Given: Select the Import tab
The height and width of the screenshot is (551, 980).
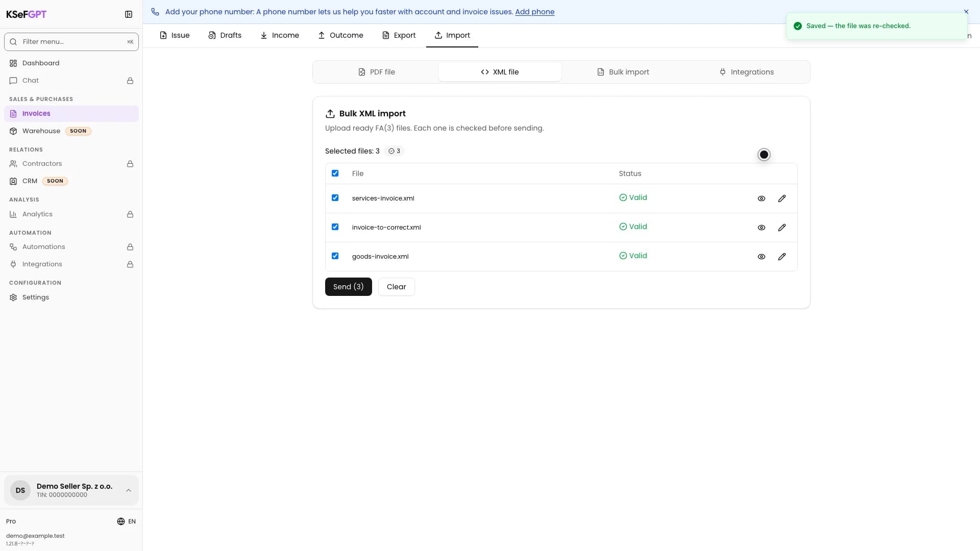Looking at the screenshot, I should click(452, 35).
